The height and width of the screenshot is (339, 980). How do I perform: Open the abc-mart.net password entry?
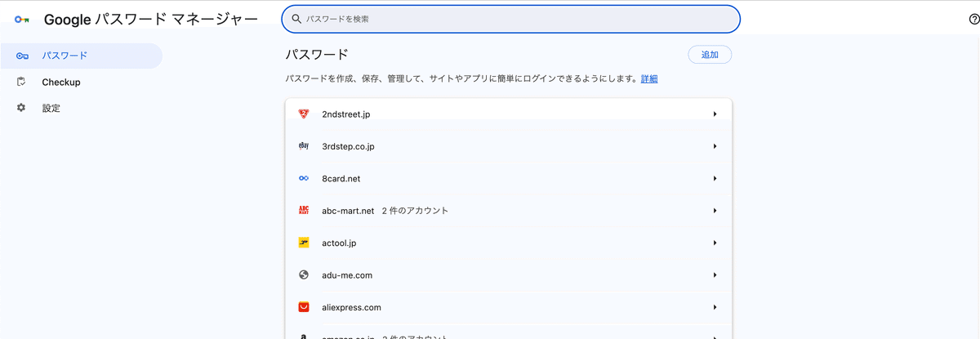click(508, 211)
